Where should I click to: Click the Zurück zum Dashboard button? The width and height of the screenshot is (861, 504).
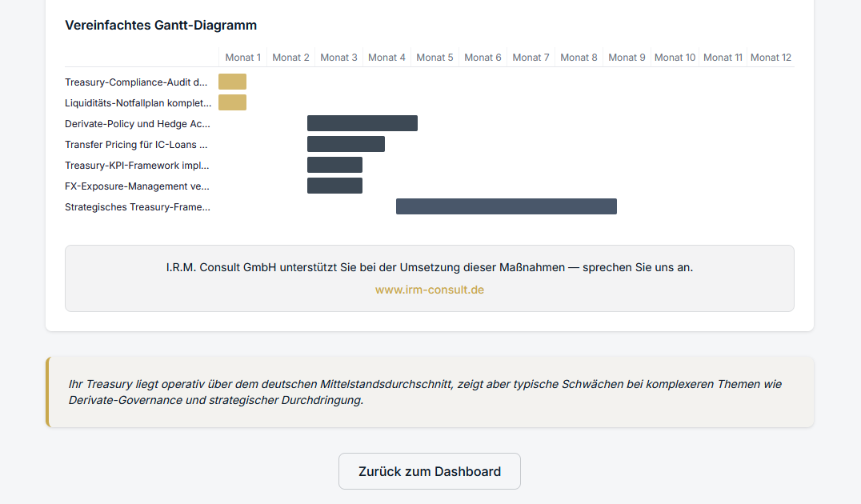(430, 471)
